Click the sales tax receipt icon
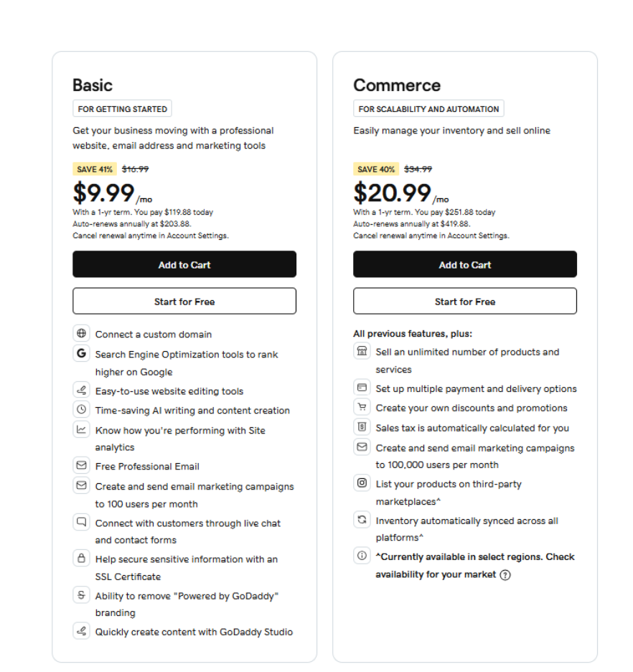This screenshot has height=672, width=633. (x=362, y=426)
